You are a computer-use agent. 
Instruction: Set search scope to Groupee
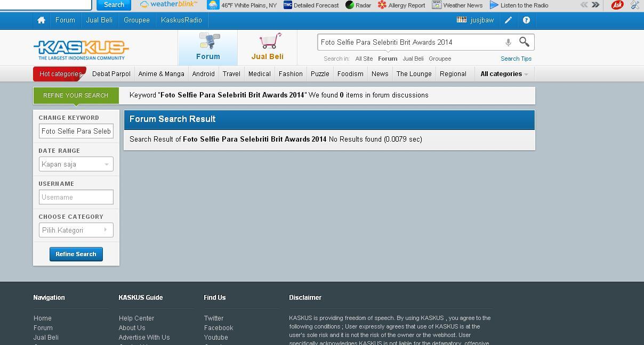pos(440,59)
